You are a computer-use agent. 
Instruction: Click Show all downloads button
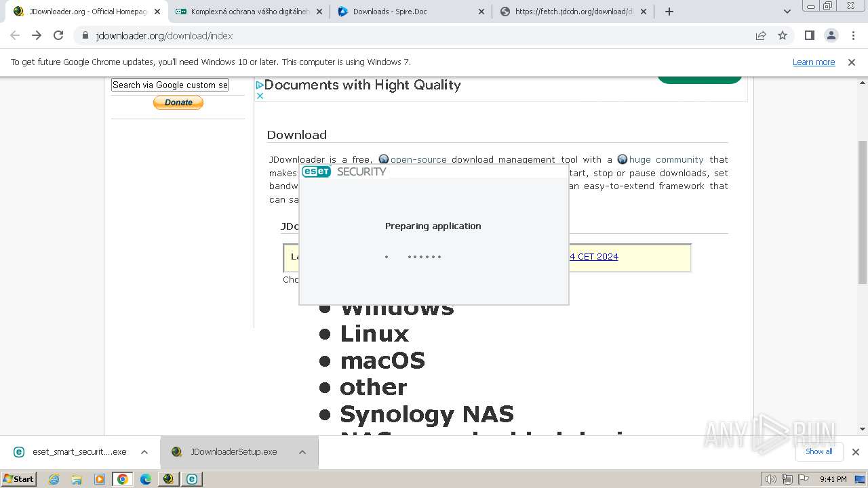pyautogui.click(x=819, y=451)
